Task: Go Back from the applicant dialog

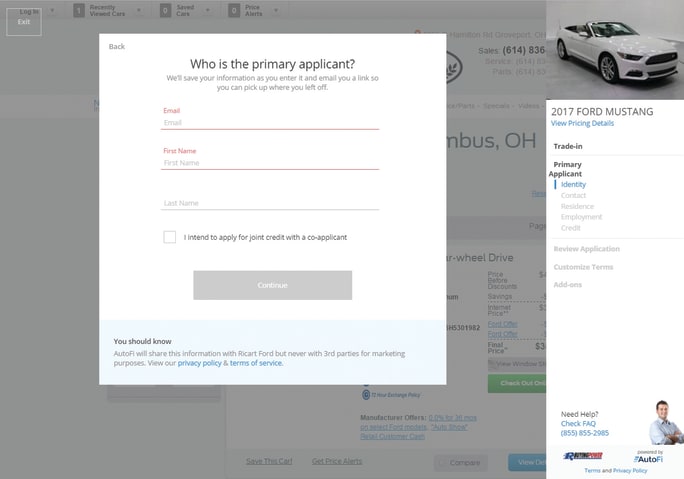Action: tap(117, 47)
